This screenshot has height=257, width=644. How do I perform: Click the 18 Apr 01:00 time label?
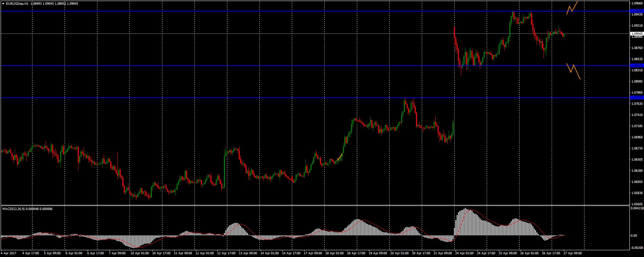[x=335, y=253]
